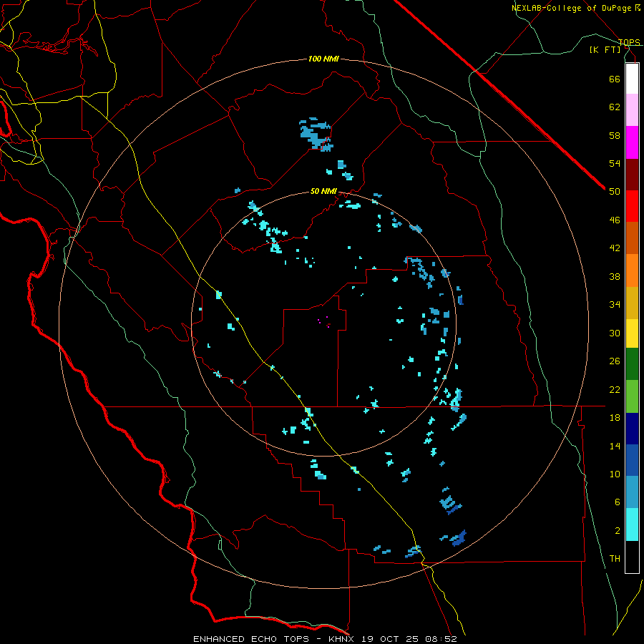
Task: Click the '66' legend value
Action: pyautogui.click(x=615, y=79)
